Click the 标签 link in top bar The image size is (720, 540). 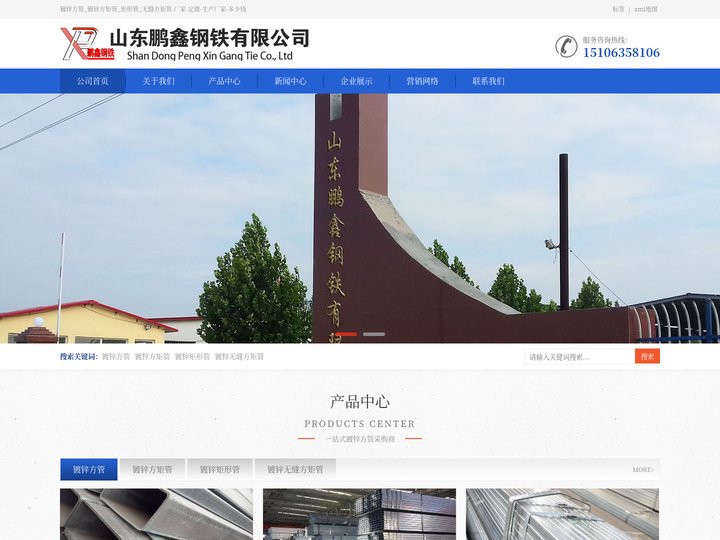tap(619, 9)
